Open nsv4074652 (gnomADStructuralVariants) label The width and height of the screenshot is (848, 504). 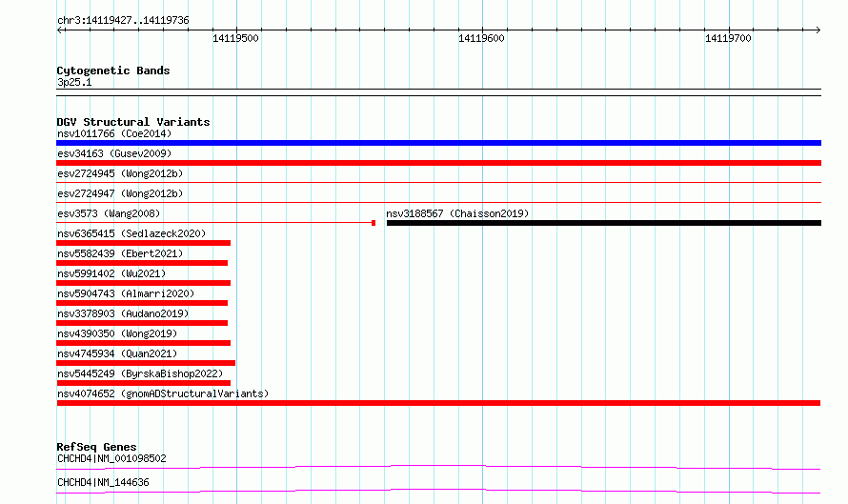(163, 393)
